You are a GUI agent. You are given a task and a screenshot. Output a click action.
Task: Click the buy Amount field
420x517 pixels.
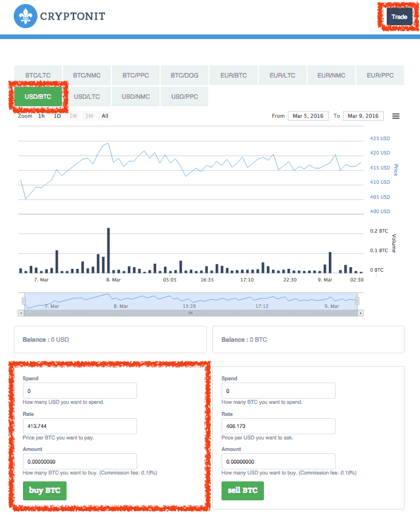coord(80,461)
